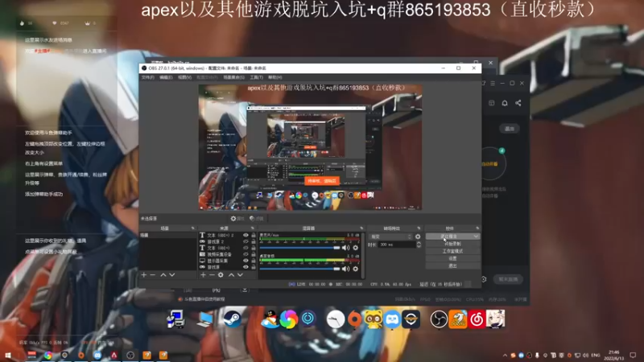
Task: Adjust transition duration with the stepper arrows
Action: coord(419,245)
